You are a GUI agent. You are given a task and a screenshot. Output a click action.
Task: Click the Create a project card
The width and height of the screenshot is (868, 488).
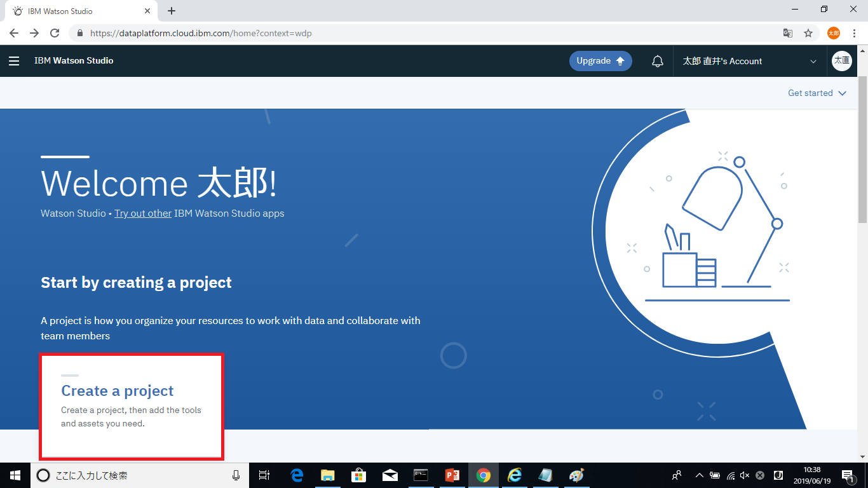(x=132, y=407)
